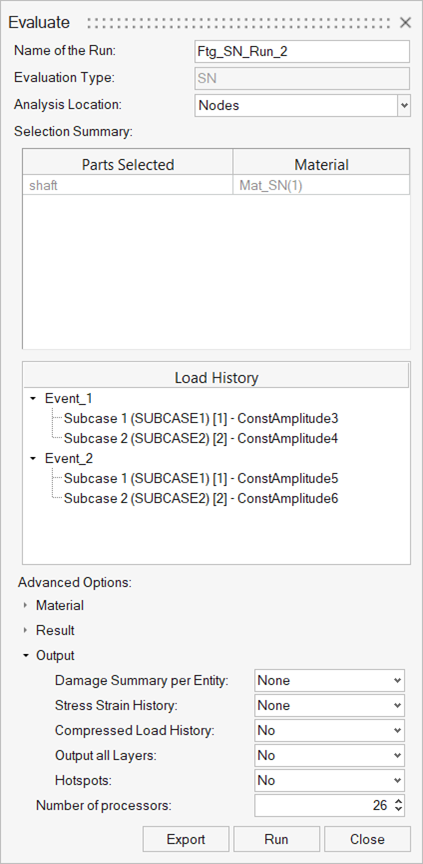Select Subcase 2 ConstAmplitude6 entry
The height and width of the screenshot is (864, 423).
point(200,499)
